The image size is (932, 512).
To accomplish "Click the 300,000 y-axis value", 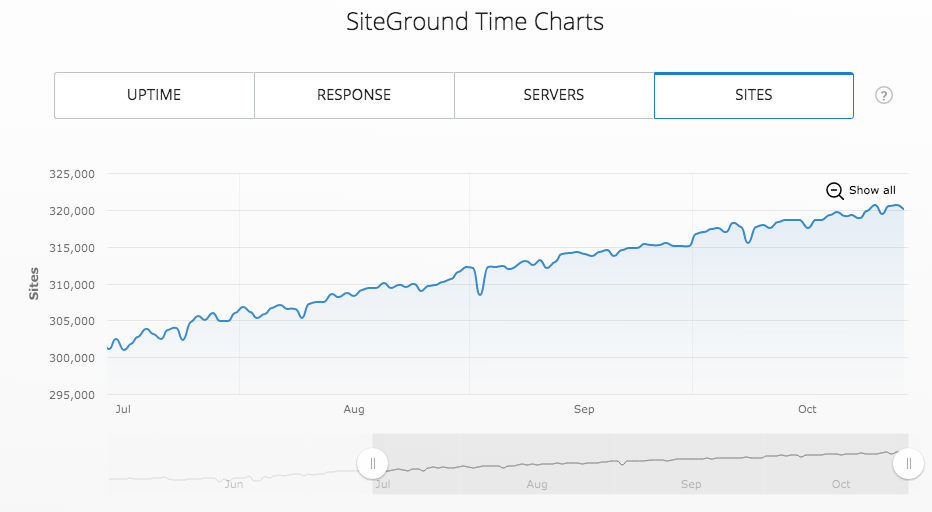I will pyautogui.click(x=72, y=358).
